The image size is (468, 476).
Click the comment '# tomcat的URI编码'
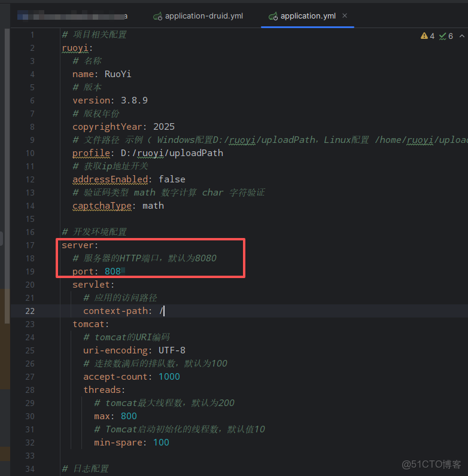click(126, 337)
